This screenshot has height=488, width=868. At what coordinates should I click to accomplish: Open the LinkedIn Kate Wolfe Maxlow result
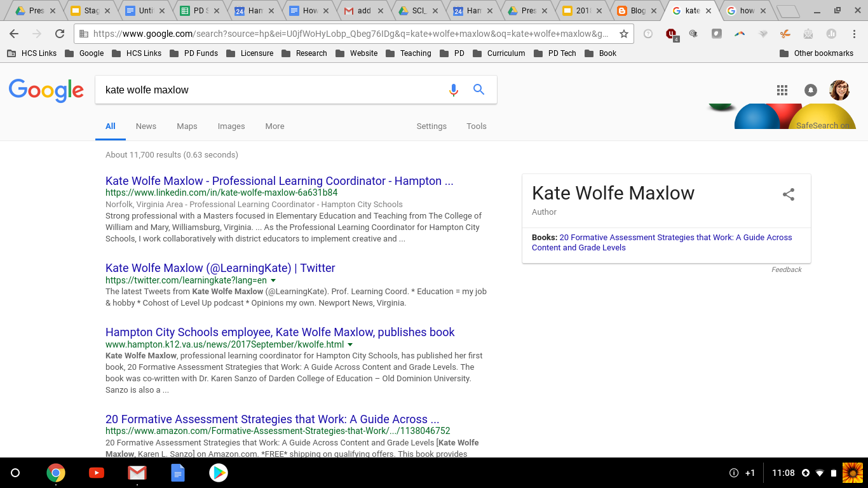pyautogui.click(x=279, y=181)
